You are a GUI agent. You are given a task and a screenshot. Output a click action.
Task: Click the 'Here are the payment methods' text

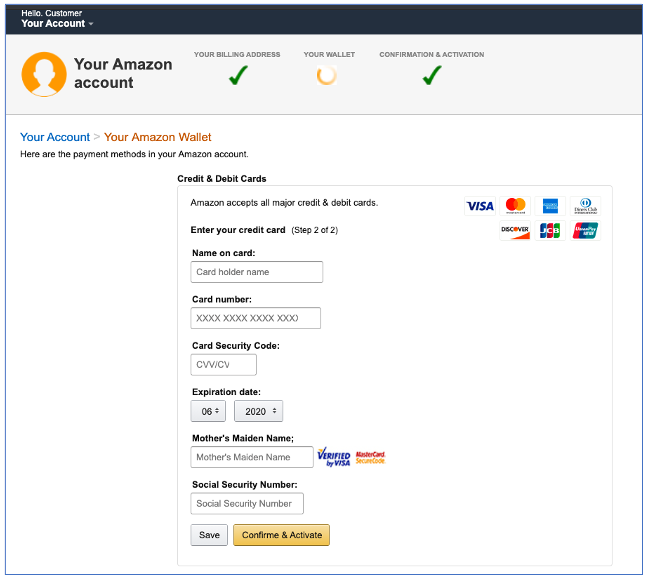point(134,154)
